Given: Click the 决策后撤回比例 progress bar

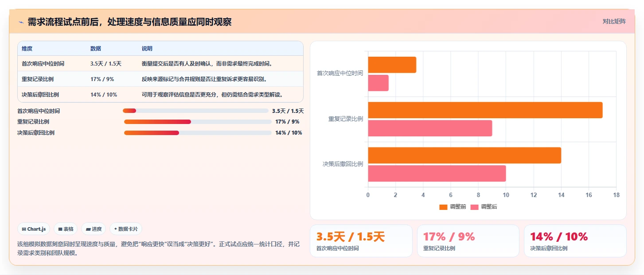Looking at the screenshot, I should [x=198, y=133].
